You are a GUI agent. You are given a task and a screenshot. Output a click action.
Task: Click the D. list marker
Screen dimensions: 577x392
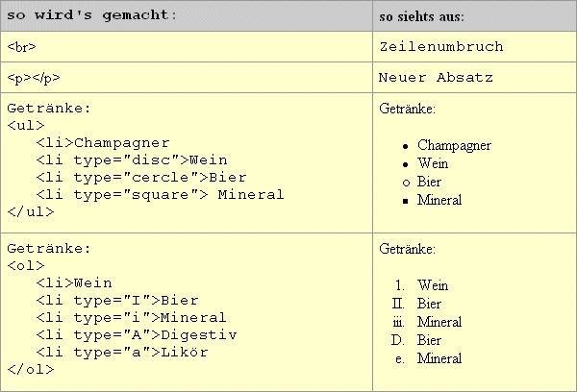coord(398,340)
